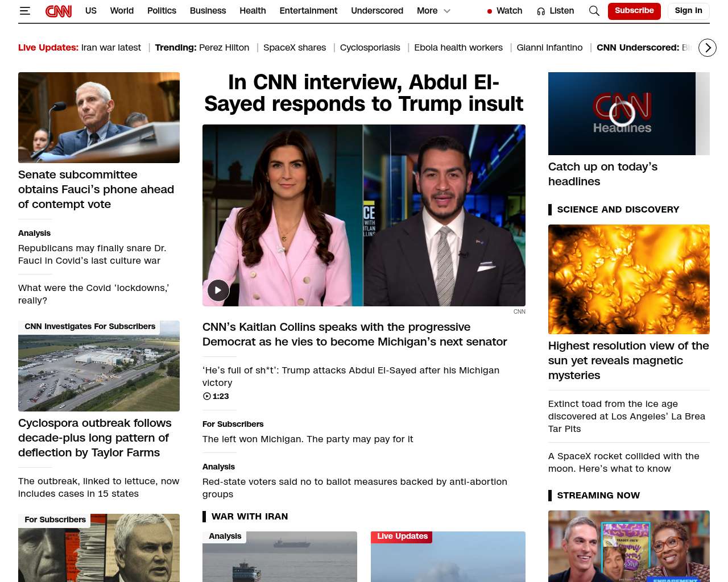Open 'The outbreak, linked to lettuce' story
The width and height of the screenshot is (728, 582).
click(x=98, y=487)
